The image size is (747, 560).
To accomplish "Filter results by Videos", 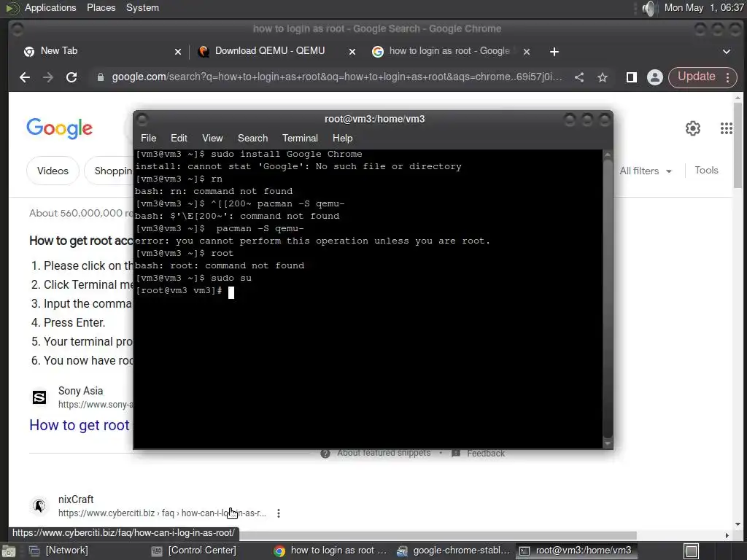I will coord(53,171).
